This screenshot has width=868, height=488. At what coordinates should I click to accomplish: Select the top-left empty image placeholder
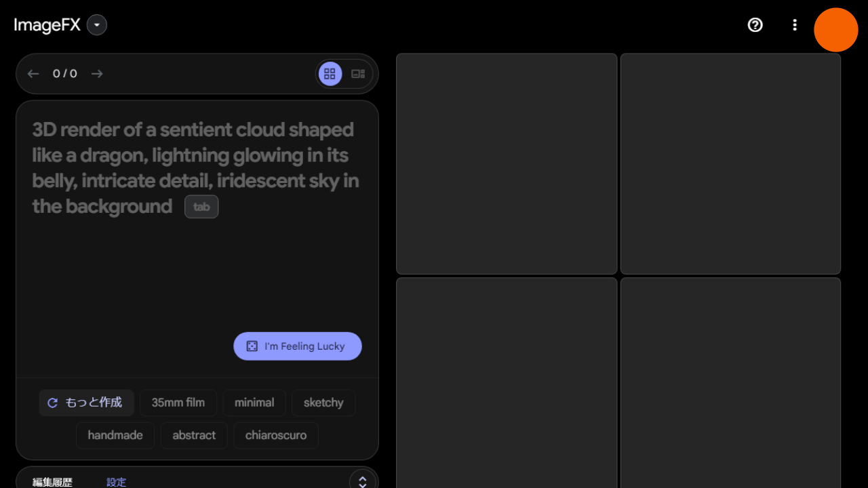click(507, 163)
